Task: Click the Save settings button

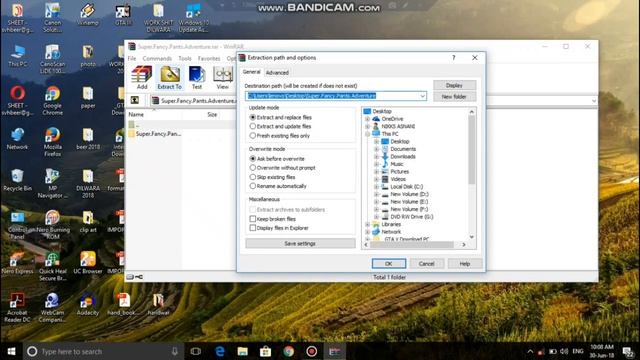Action: tap(300, 243)
